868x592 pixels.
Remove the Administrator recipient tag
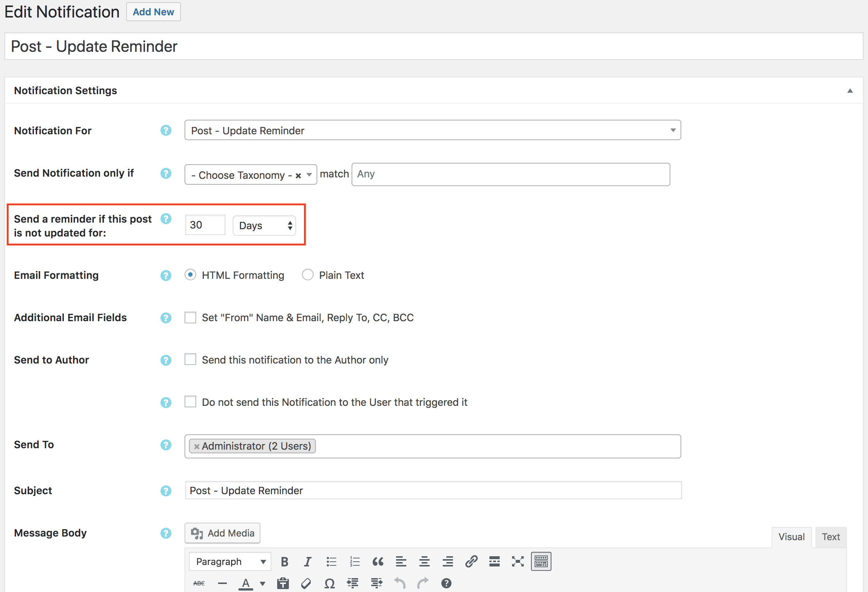point(197,446)
